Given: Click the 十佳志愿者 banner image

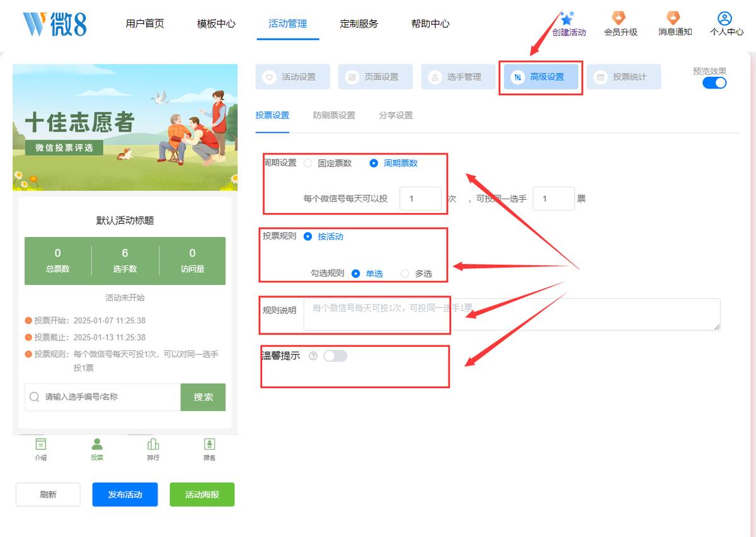Looking at the screenshot, I should tap(125, 127).
